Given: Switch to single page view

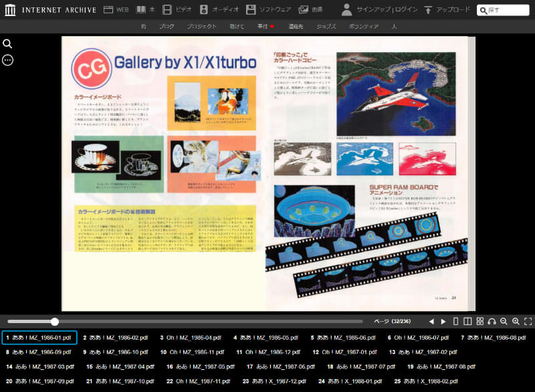Looking at the screenshot, I should pos(455,321).
